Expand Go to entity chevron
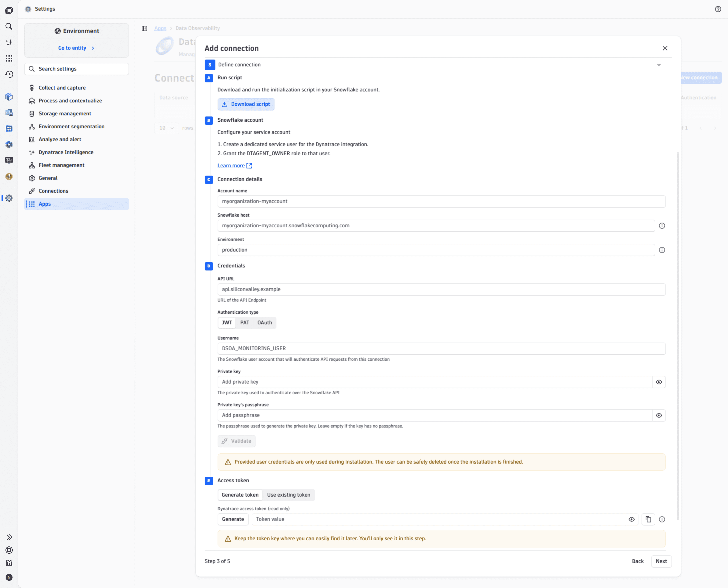This screenshot has height=588, width=728. point(93,48)
